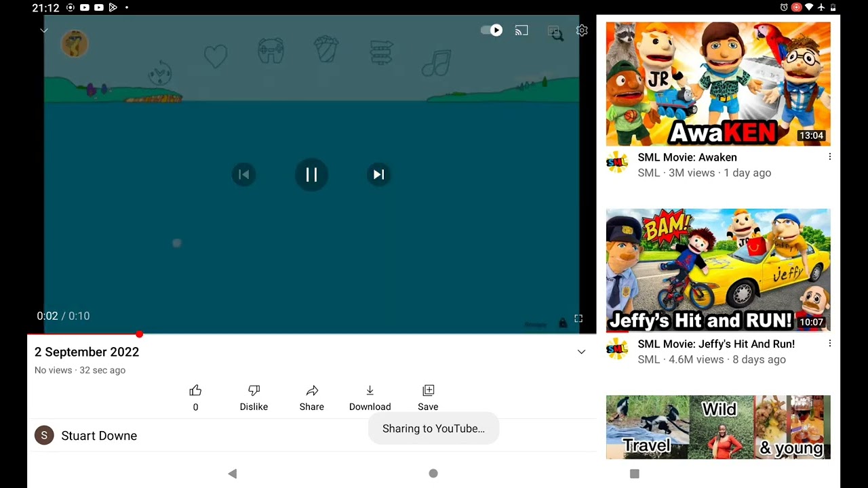Open the Share options
Screen dimensions: 868x488
point(312,398)
